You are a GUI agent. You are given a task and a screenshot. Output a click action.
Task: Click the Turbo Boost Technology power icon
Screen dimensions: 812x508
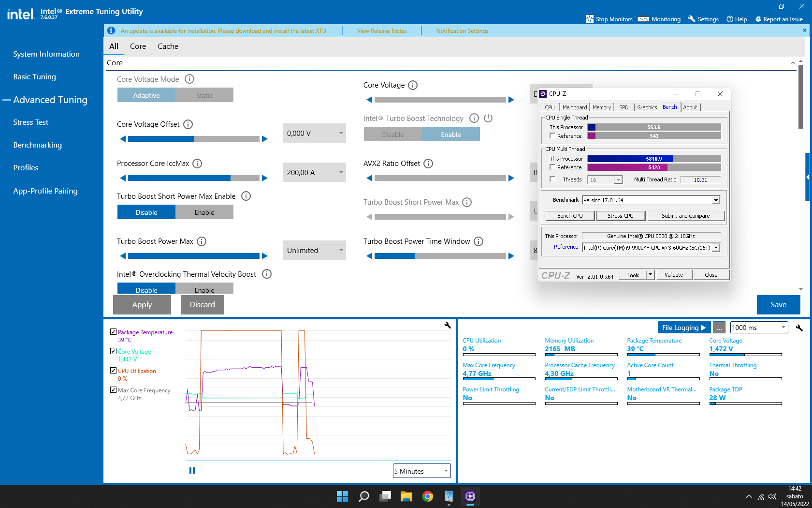pos(488,118)
